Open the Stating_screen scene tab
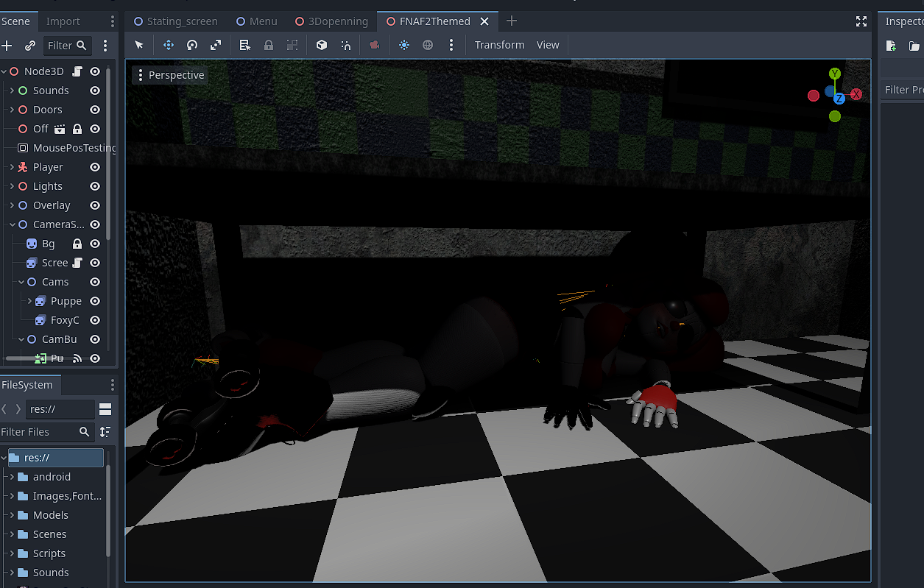Image resolution: width=924 pixels, height=588 pixels. (x=176, y=21)
